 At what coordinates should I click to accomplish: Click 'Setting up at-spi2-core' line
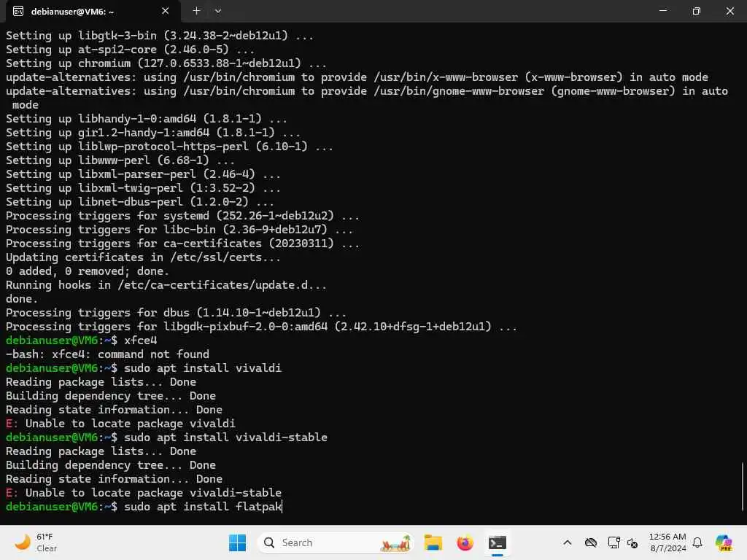pos(130,50)
